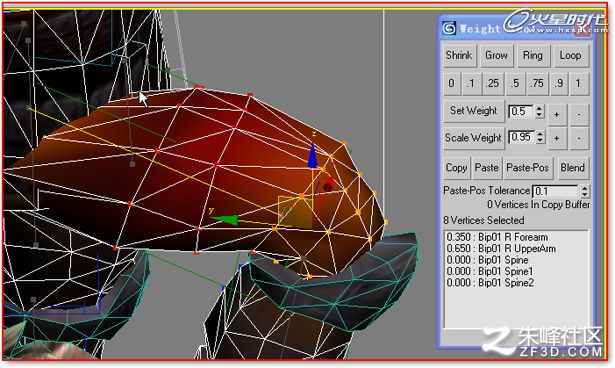Click the Set Weight button
This screenshot has width=615, height=368.
click(473, 111)
